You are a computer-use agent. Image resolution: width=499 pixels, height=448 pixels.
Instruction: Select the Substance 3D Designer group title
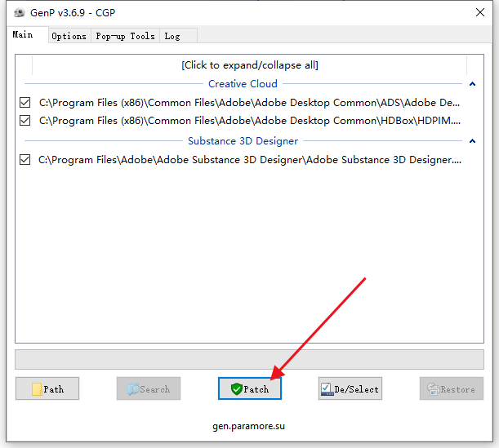coord(243,141)
